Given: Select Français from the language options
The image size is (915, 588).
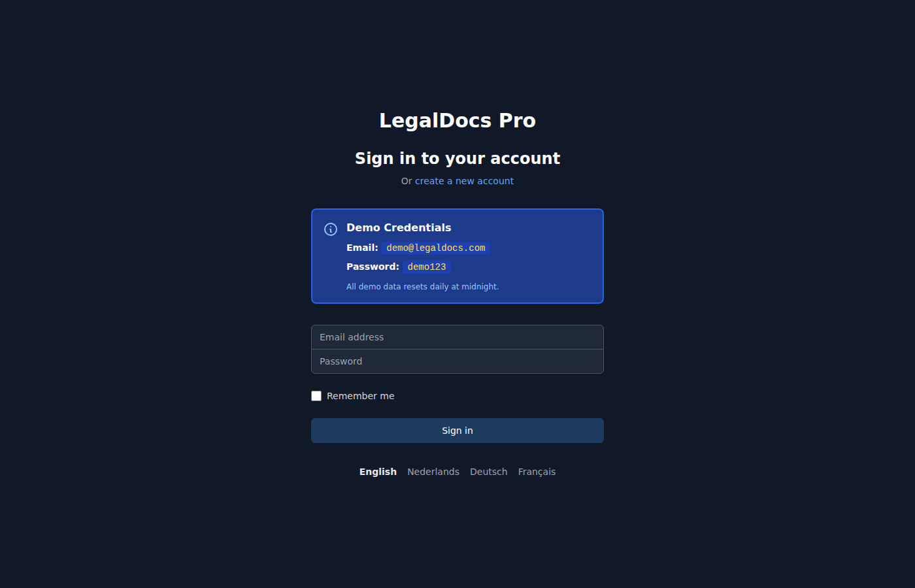Looking at the screenshot, I should [537, 471].
